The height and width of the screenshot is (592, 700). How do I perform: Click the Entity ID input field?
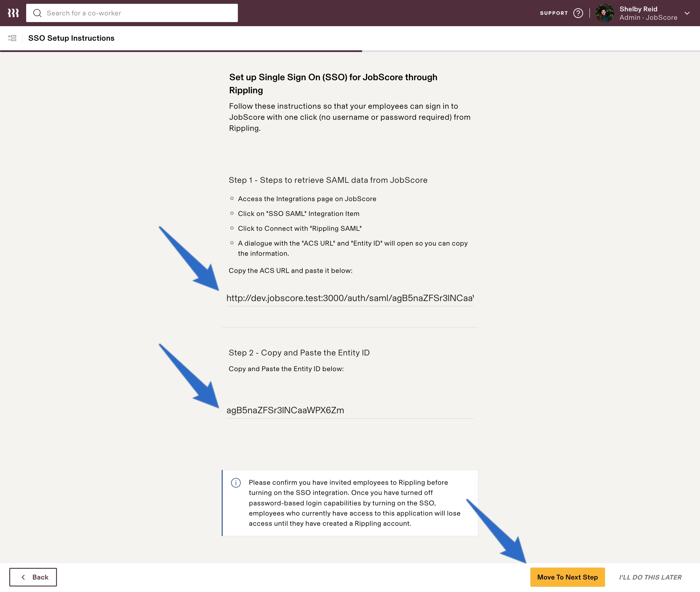tap(350, 410)
